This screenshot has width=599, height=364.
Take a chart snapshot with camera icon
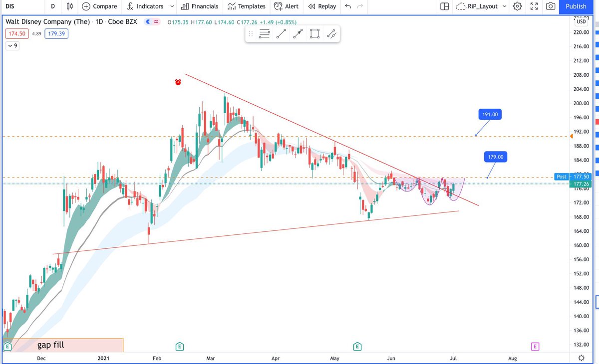(551, 6)
